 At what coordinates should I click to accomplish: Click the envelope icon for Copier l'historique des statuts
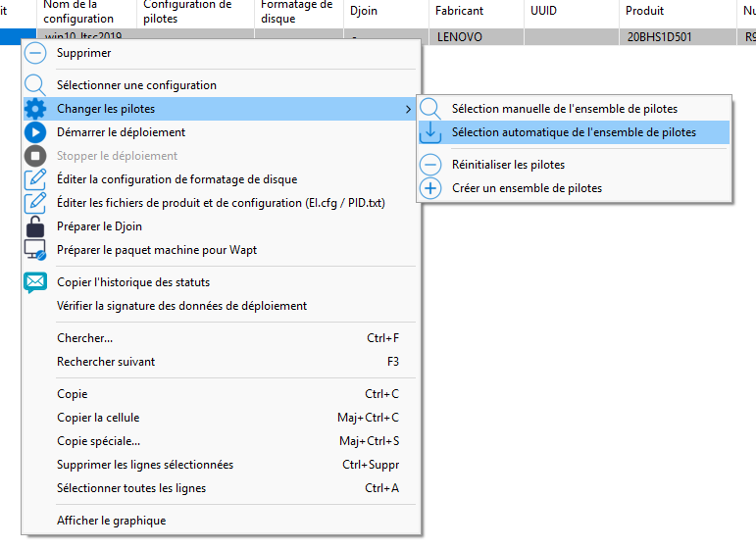tap(35, 282)
